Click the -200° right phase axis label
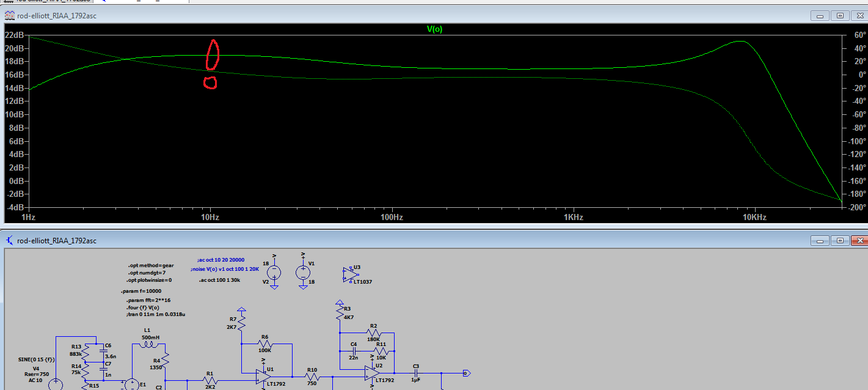 click(x=856, y=207)
